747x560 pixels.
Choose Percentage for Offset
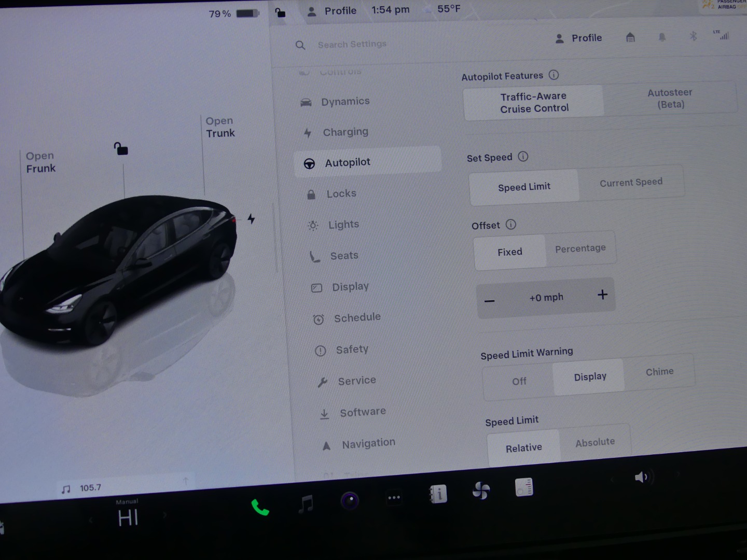[580, 249]
